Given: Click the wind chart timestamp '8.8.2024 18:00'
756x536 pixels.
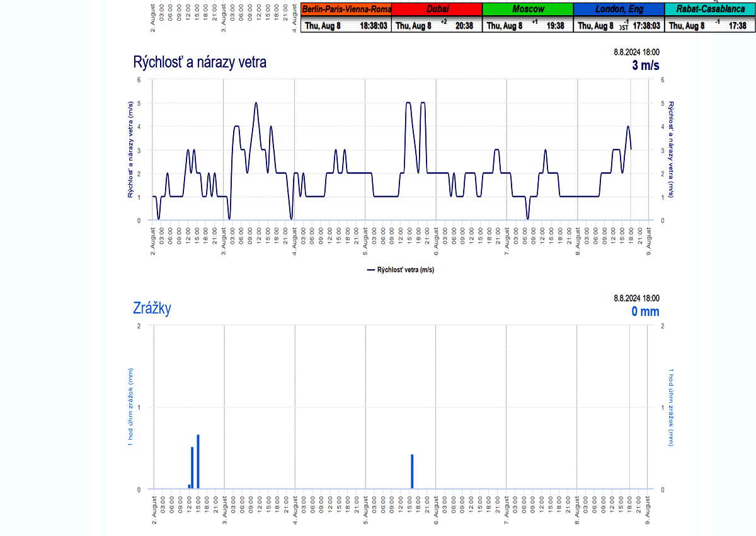Looking at the screenshot, I should (x=636, y=53).
